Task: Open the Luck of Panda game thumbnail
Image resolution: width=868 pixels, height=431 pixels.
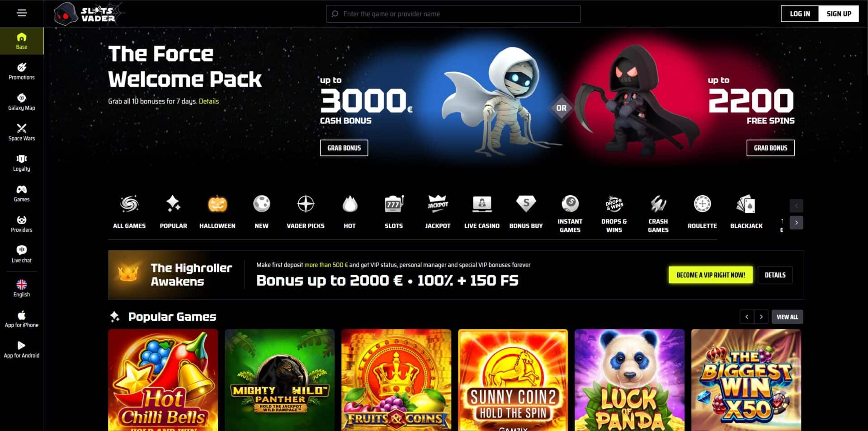Action: (x=629, y=380)
